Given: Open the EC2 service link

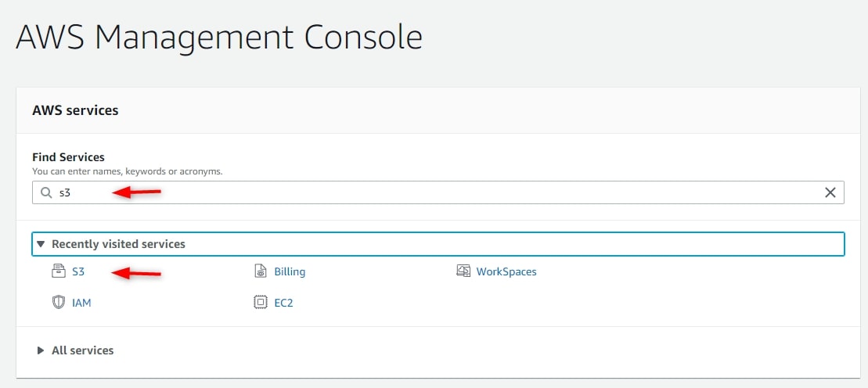Looking at the screenshot, I should (x=283, y=304).
